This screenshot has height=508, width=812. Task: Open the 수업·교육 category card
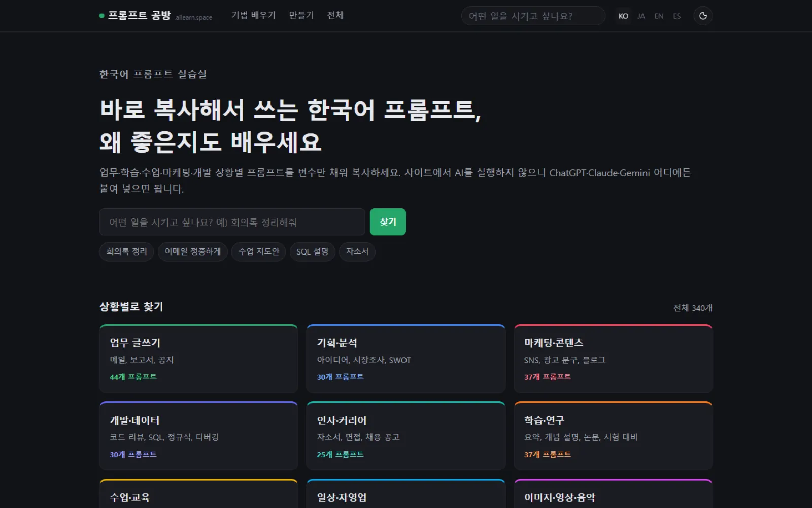(x=198, y=493)
